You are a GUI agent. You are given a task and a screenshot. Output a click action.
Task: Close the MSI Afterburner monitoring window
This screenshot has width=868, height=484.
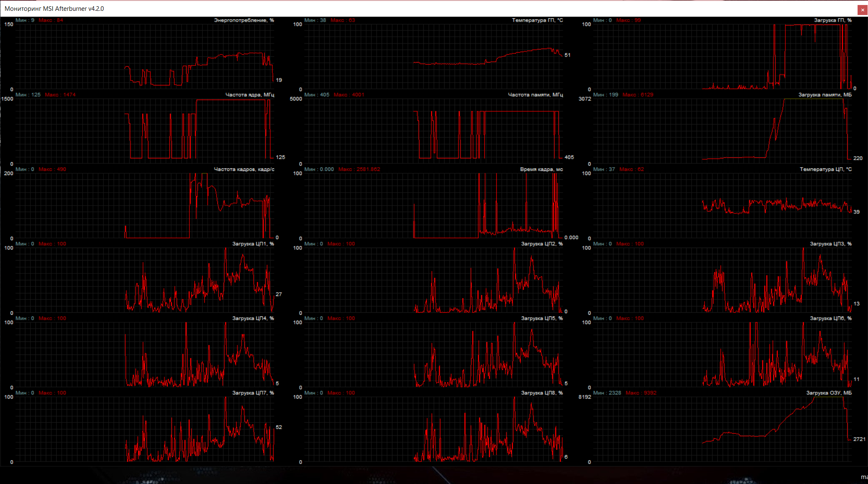pyautogui.click(x=863, y=10)
